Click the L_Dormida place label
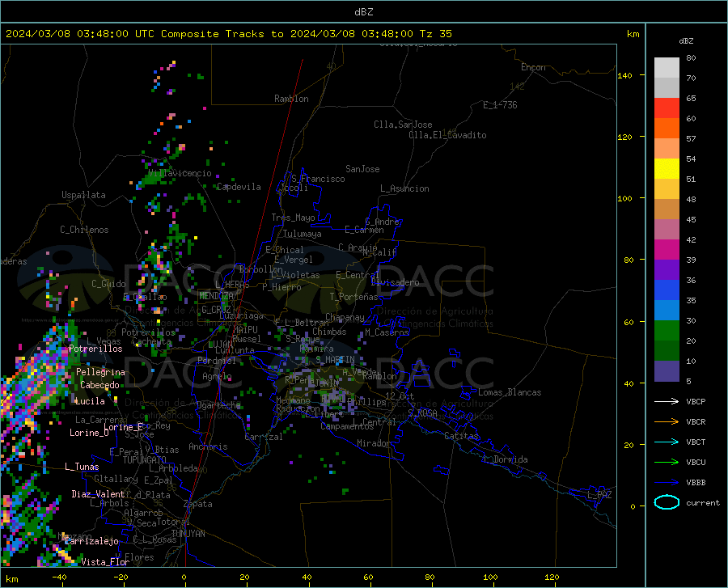The width and height of the screenshot is (728, 588). (506, 459)
